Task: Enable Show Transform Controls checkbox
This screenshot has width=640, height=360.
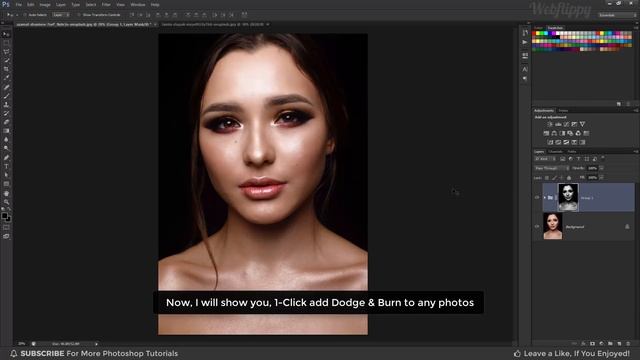Action: click(x=79, y=15)
